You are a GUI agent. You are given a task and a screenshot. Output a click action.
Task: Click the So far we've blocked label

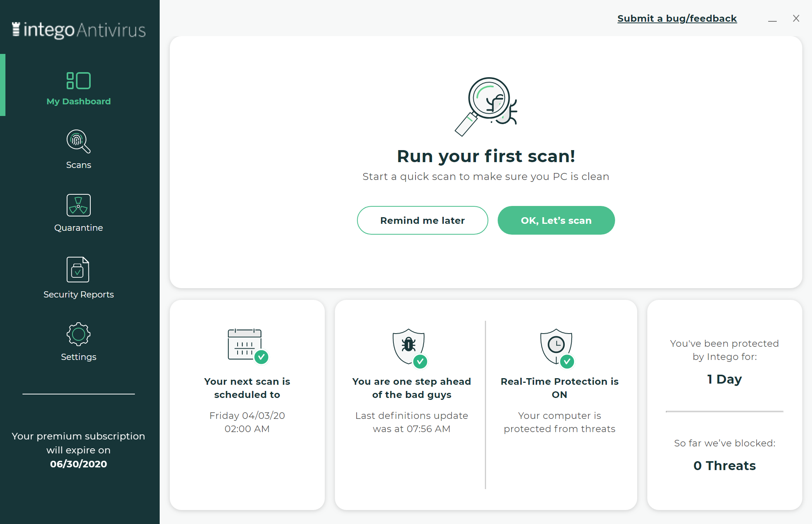(x=724, y=443)
